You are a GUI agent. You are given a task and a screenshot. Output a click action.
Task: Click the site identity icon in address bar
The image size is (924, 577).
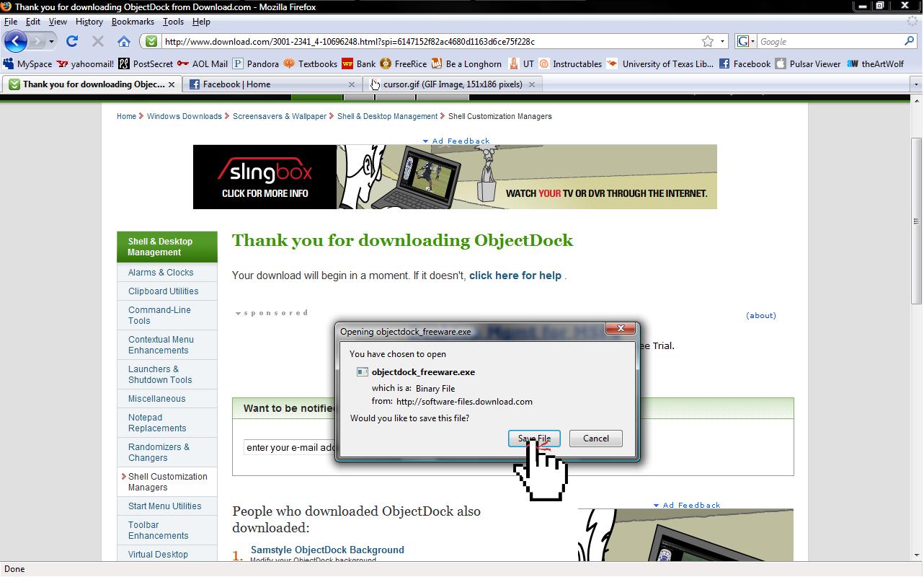click(x=151, y=41)
